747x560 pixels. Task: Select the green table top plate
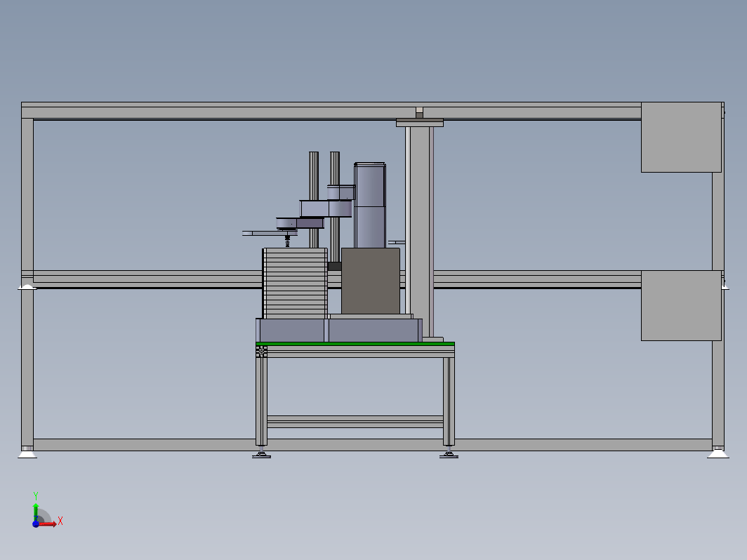pos(355,344)
